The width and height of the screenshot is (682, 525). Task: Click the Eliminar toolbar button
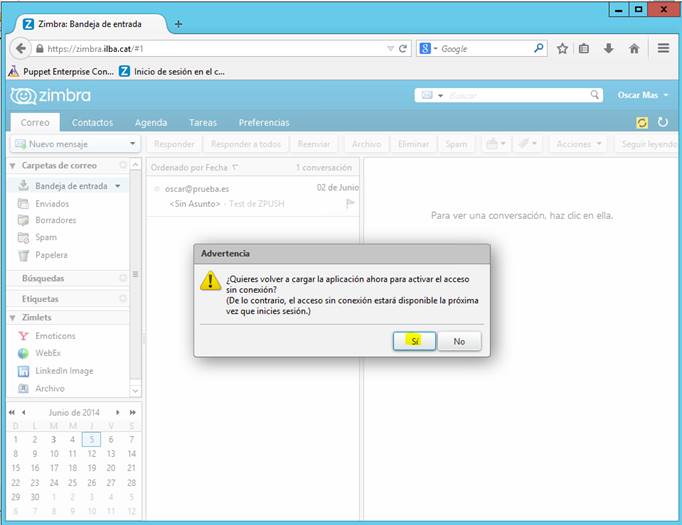tap(413, 144)
